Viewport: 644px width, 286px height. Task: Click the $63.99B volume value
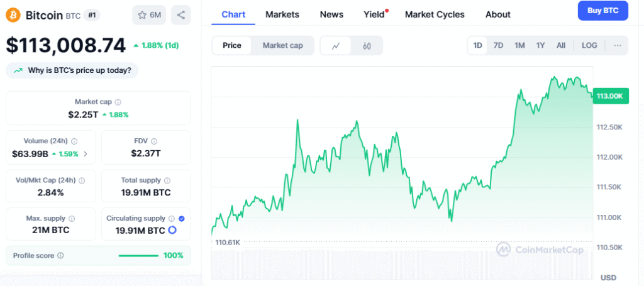(x=30, y=154)
